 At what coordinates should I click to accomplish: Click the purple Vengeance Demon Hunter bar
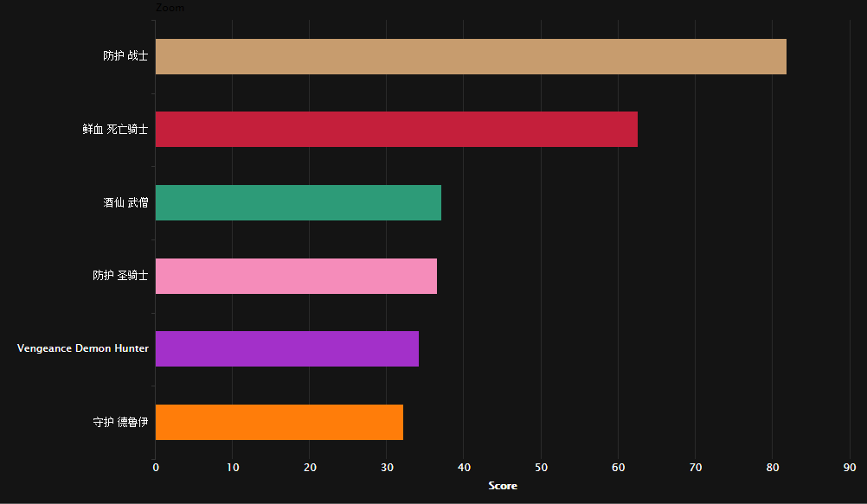(x=287, y=348)
